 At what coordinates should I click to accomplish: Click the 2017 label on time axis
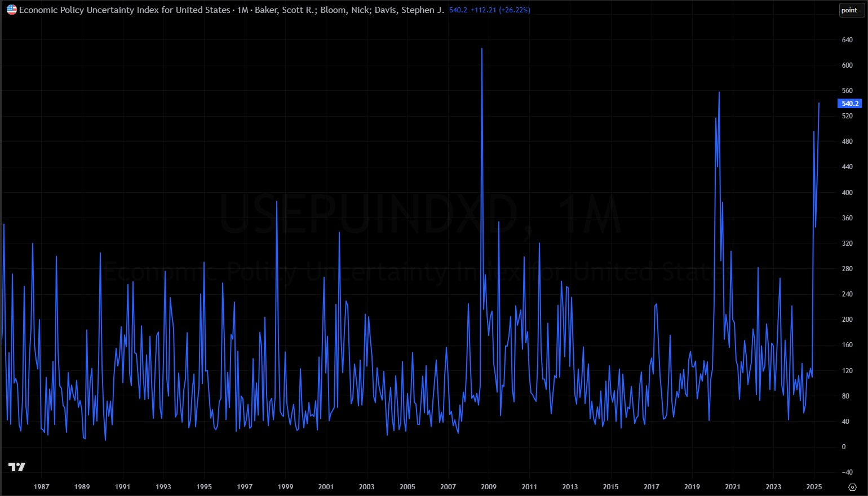pos(651,486)
